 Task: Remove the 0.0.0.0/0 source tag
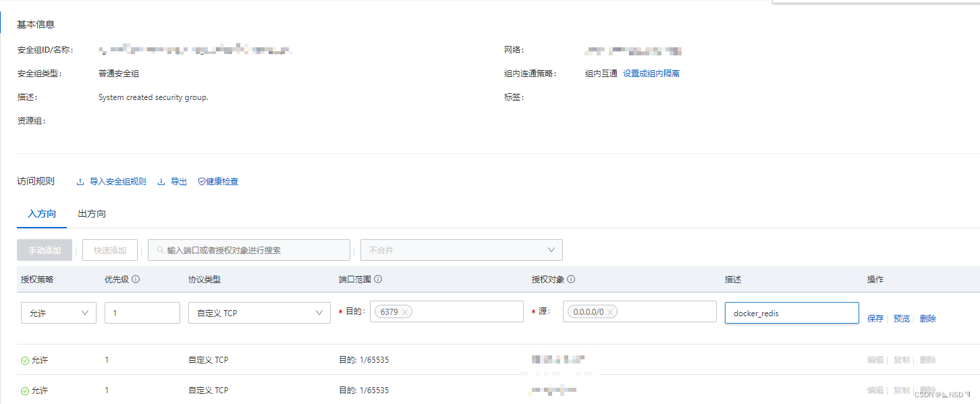(x=609, y=312)
